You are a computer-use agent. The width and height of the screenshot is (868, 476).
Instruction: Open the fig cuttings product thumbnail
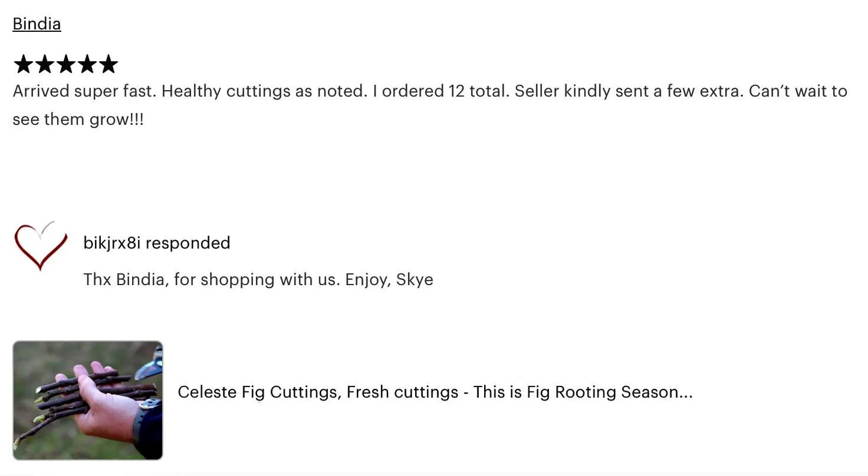coord(88,400)
